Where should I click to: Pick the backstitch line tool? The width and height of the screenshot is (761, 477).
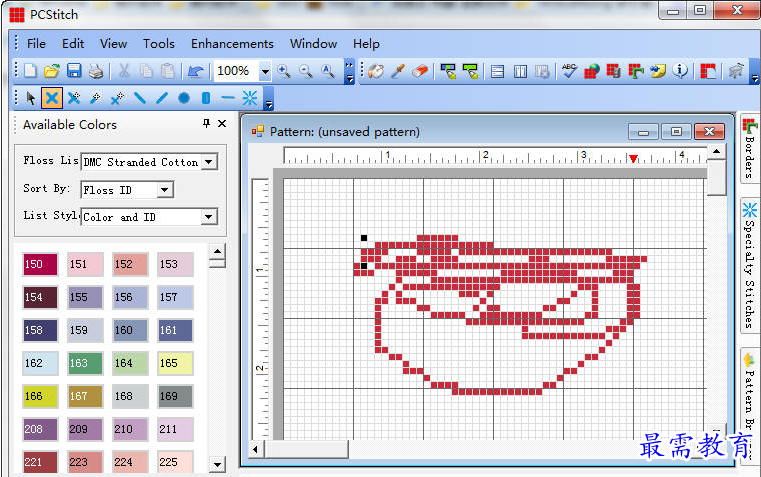pyautogui.click(x=227, y=99)
